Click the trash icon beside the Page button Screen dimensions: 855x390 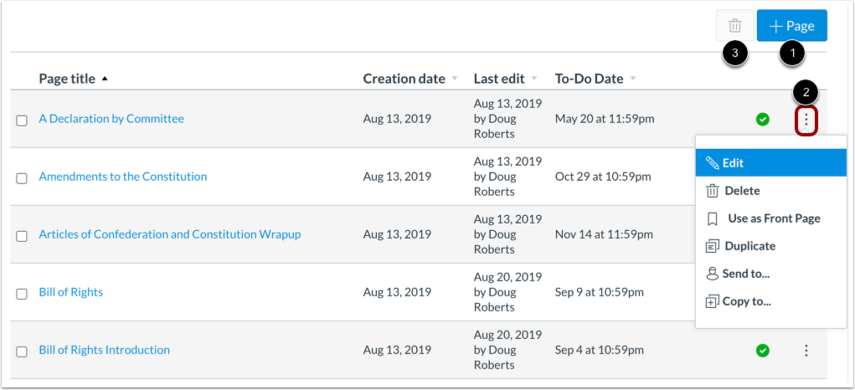point(735,26)
